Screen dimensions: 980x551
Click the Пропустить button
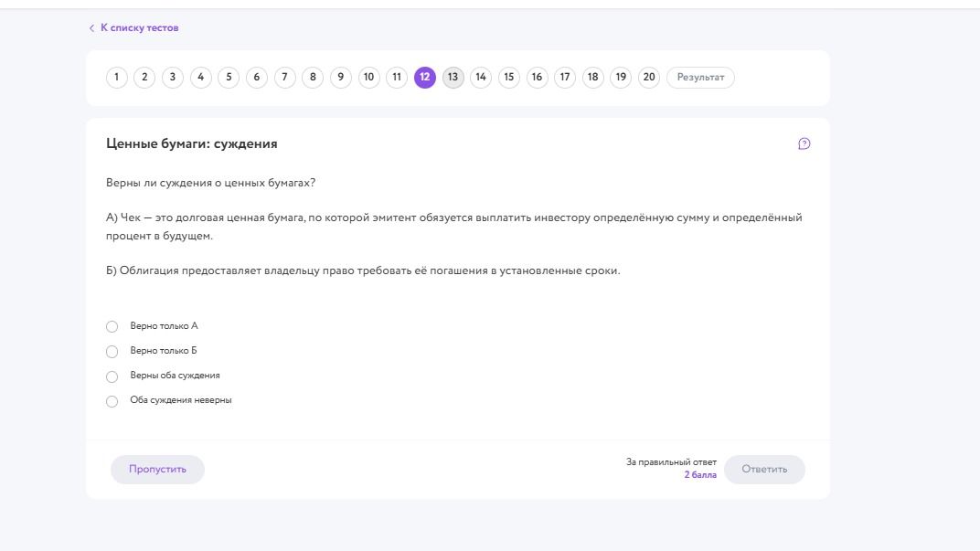tap(157, 469)
